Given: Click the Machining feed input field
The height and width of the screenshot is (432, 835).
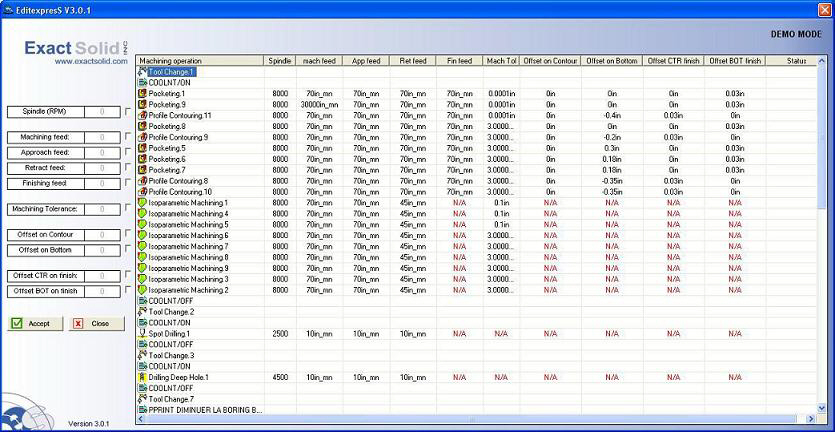Looking at the screenshot, I should click(102, 136).
